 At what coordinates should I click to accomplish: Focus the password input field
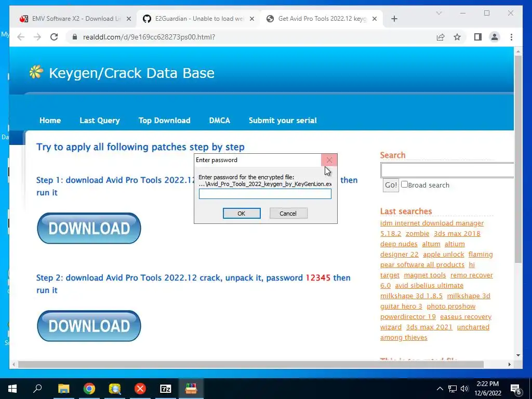click(x=265, y=194)
